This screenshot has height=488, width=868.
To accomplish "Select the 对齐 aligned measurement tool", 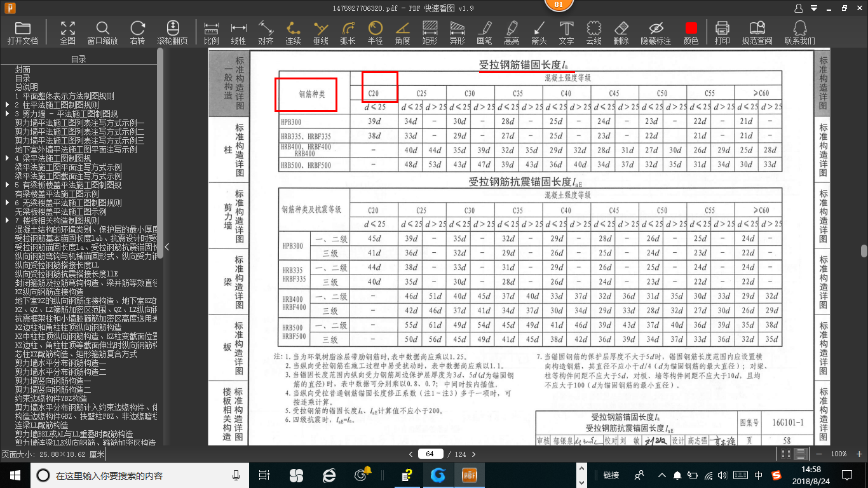I will [x=266, y=32].
